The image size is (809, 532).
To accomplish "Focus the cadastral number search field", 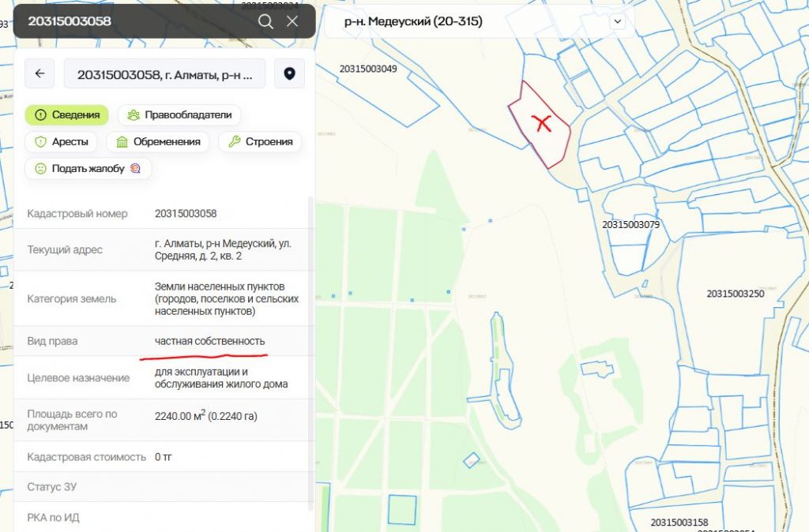I will (134, 21).
